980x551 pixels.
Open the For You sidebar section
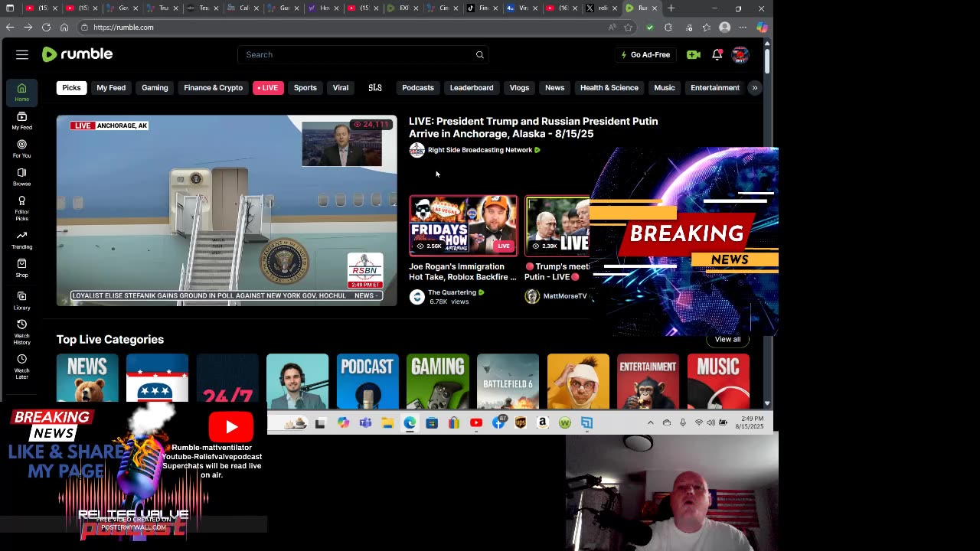click(x=21, y=148)
